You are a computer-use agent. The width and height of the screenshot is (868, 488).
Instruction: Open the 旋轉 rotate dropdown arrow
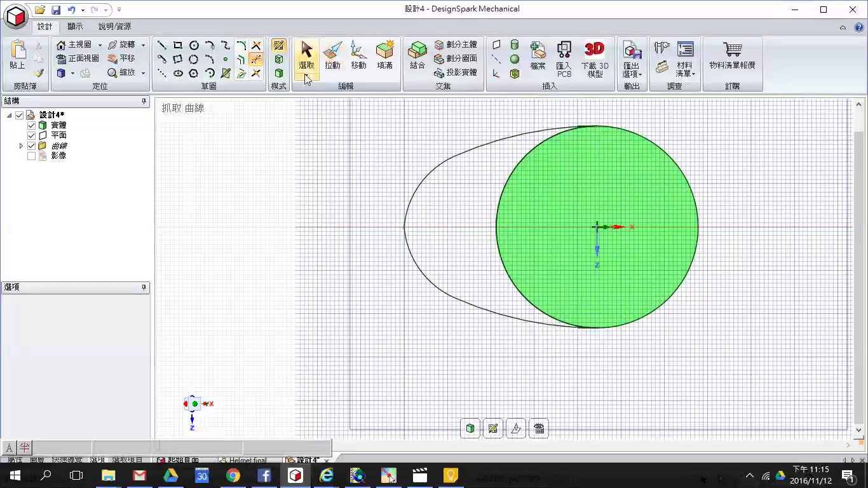coord(143,45)
